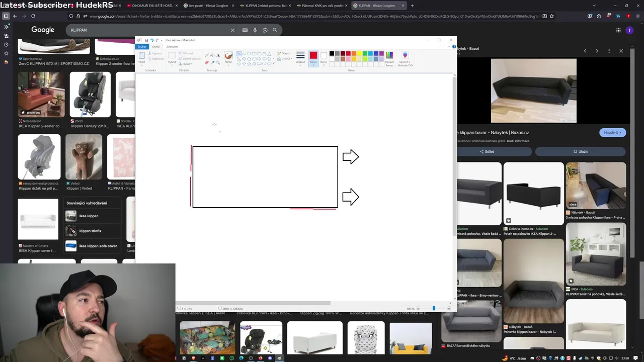
Task: Select the Eraser tool in Paint
Action: (207, 62)
